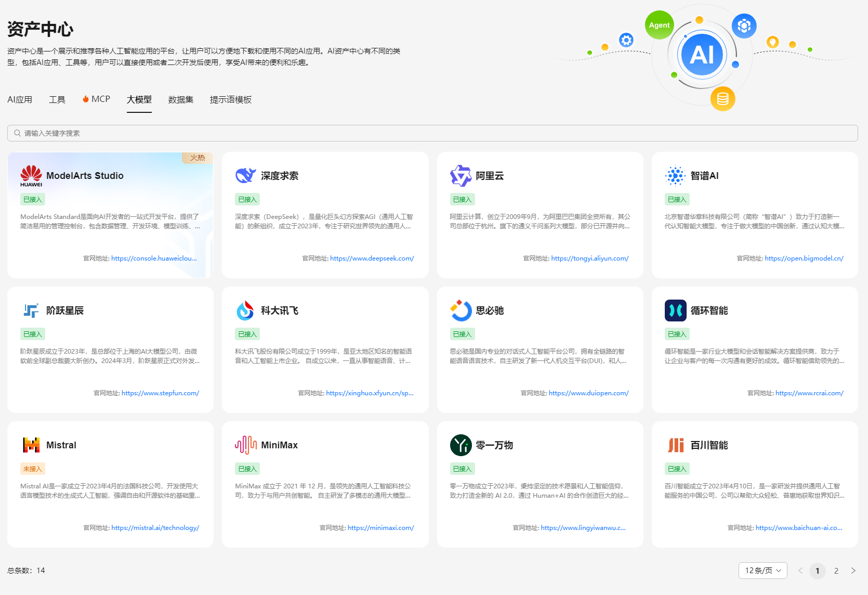Viewport: 868px width, 595px height.
Task: Click the 未接入 status tag on Mistral
Action: tap(32, 469)
